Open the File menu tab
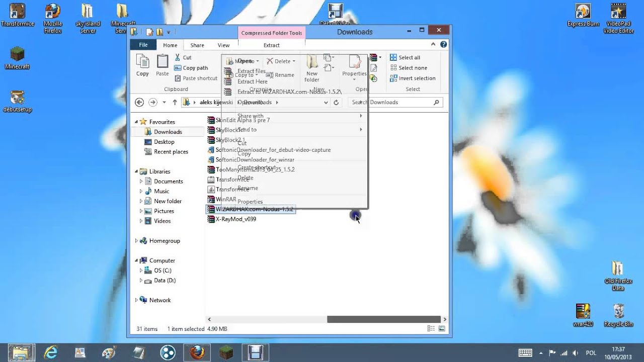 143,45
